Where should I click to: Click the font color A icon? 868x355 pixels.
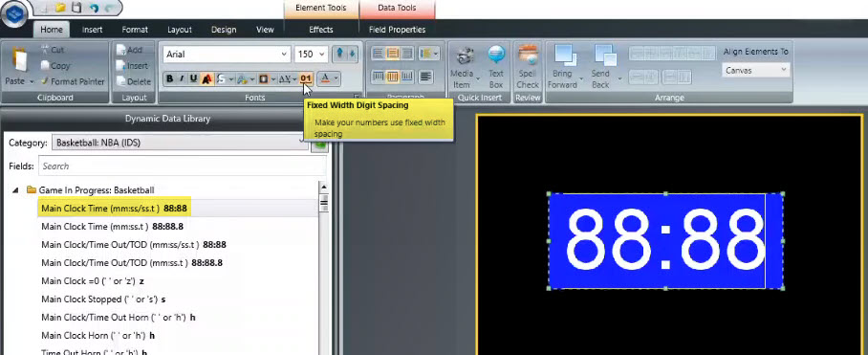click(x=325, y=78)
